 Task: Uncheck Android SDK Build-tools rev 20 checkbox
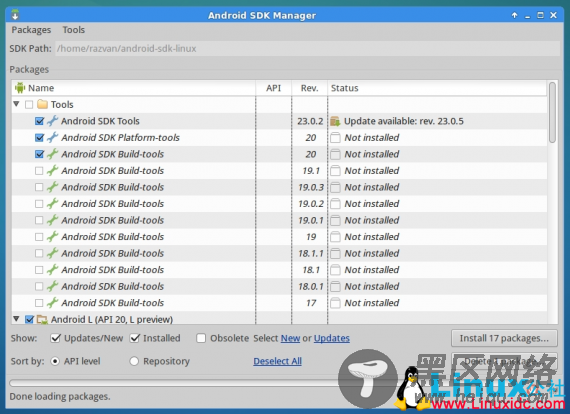39,154
